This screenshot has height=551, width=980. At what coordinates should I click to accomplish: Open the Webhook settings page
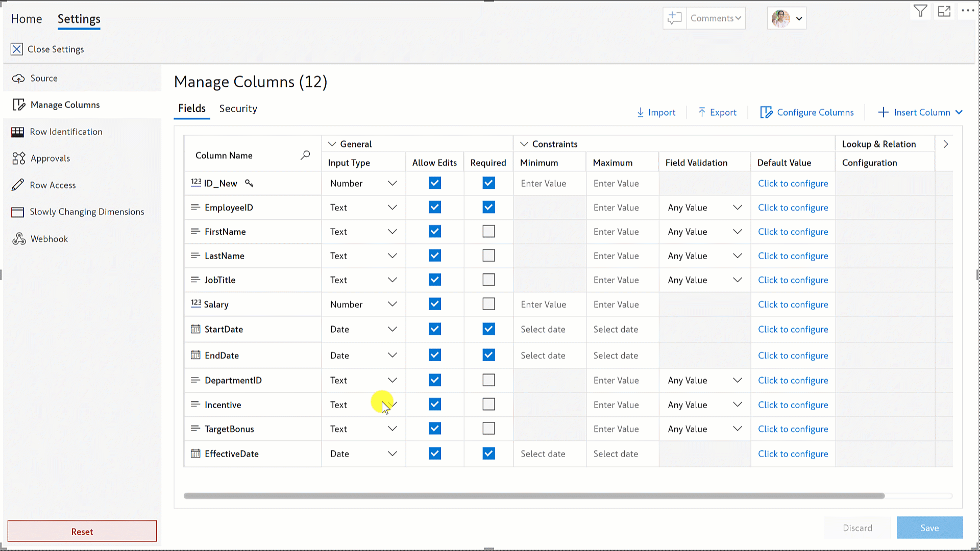click(49, 239)
